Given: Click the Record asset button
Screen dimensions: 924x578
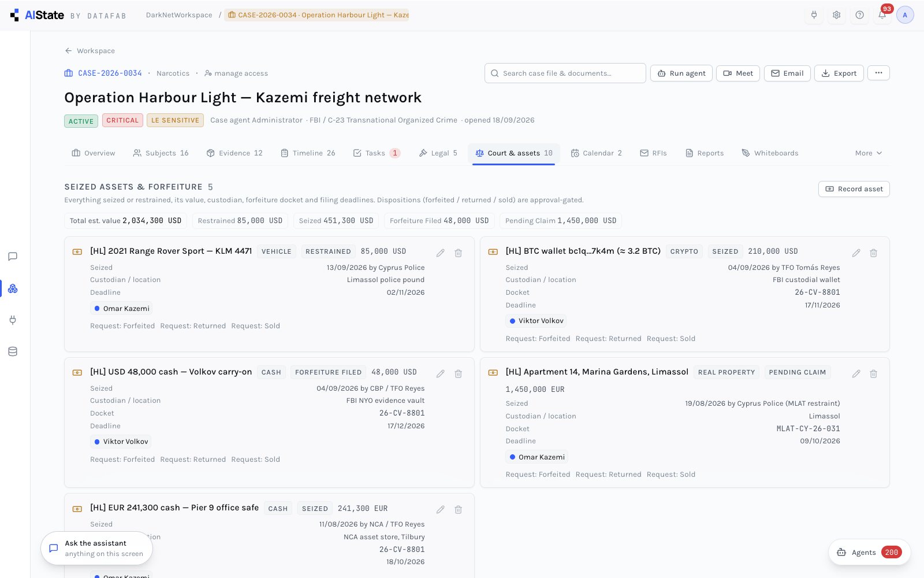Looking at the screenshot, I should pos(854,189).
